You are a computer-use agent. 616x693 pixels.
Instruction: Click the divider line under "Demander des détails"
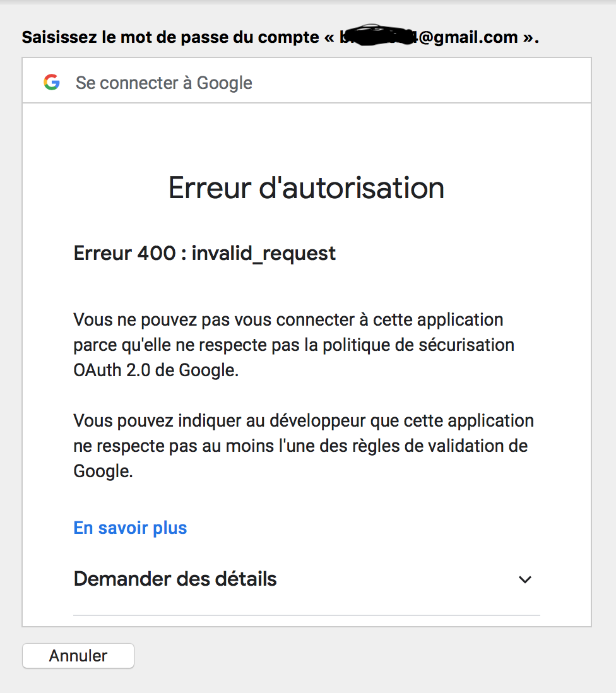pyautogui.click(x=306, y=615)
